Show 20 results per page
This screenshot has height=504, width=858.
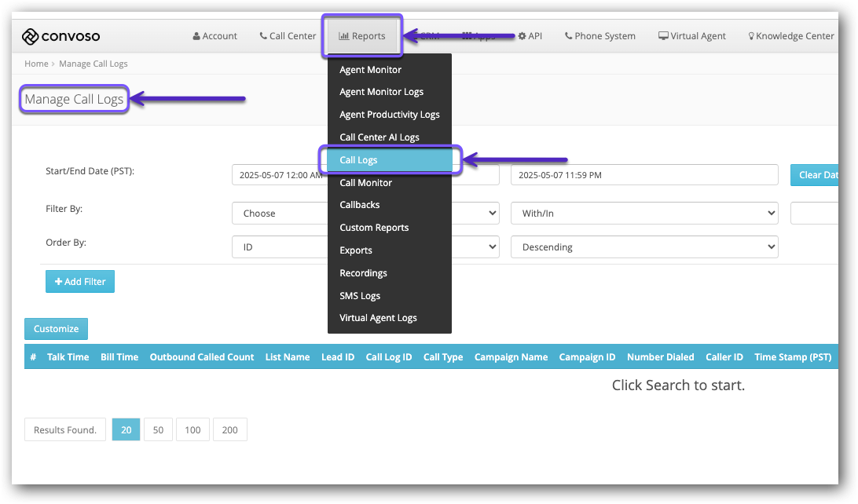[126, 429]
